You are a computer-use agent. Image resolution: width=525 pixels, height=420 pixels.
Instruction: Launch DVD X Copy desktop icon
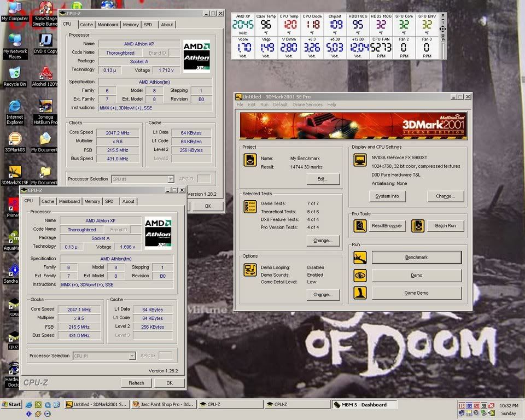pos(45,44)
